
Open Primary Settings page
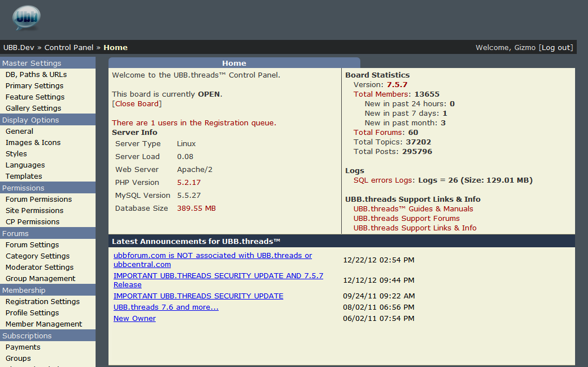34,86
